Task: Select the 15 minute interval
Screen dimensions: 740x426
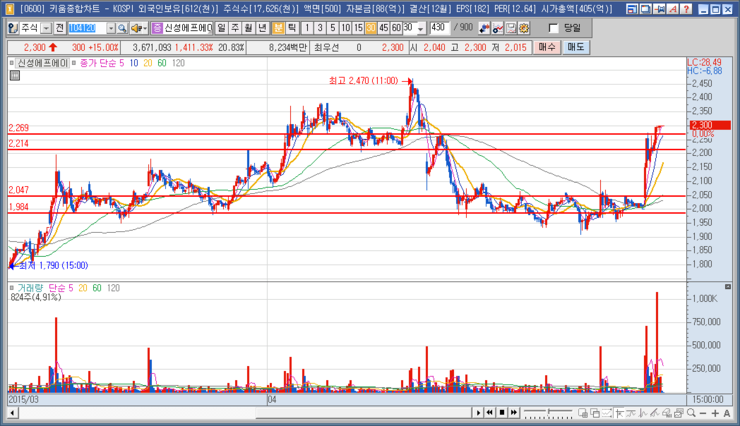Action: pyautogui.click(x=358, y=28)
